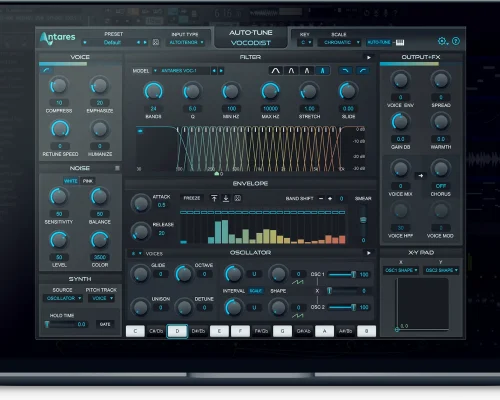Increase band shift with plus icon
This screenshot has width=500, height=400.
coord(330,198)
